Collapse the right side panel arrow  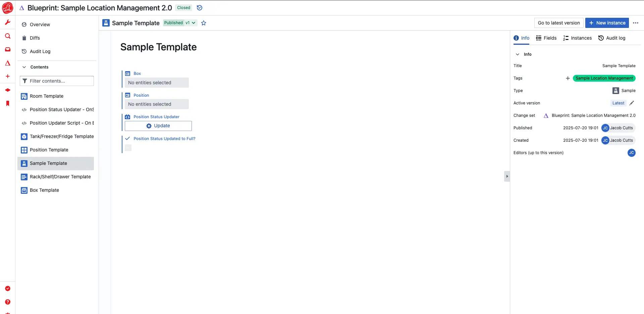tap(507, 176)
